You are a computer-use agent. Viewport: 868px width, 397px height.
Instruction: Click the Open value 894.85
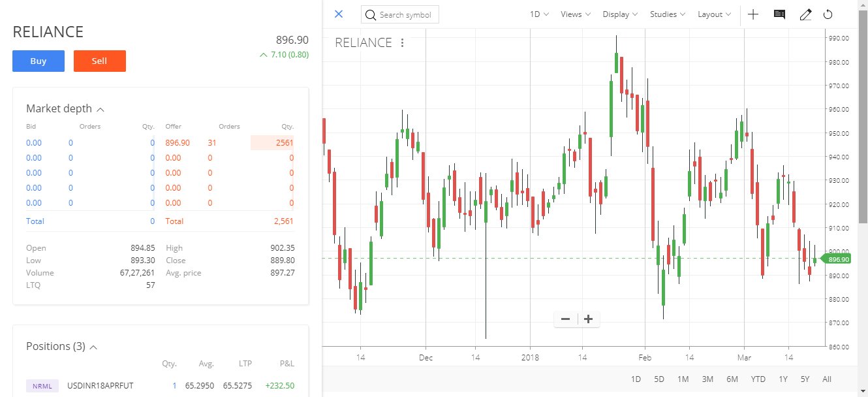(x=143, y=248)
